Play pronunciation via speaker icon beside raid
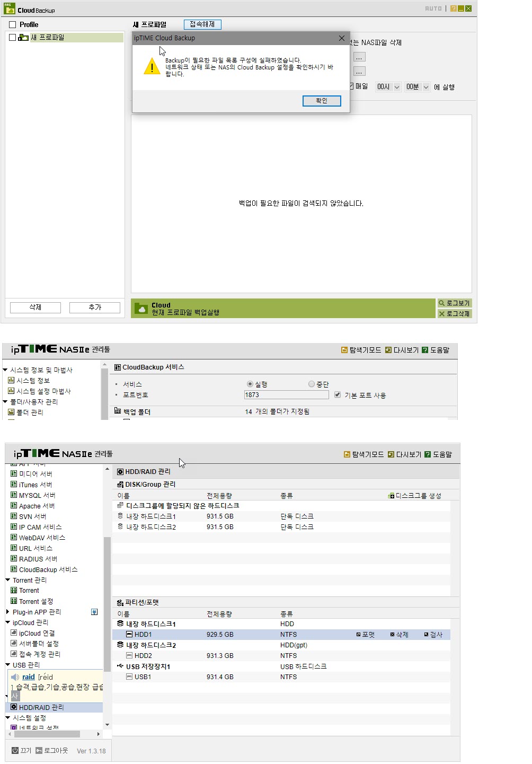This screenshot has height=764, width=532. 15,677
